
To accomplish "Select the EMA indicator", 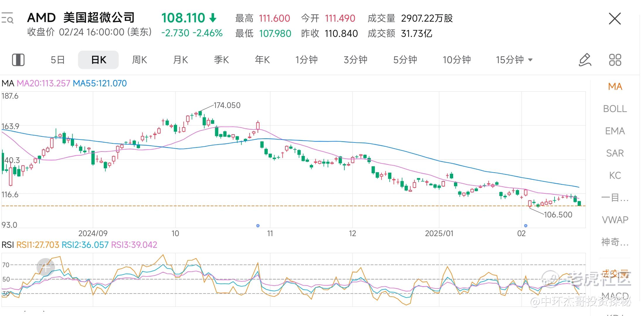I will click(x=615, y=131).
